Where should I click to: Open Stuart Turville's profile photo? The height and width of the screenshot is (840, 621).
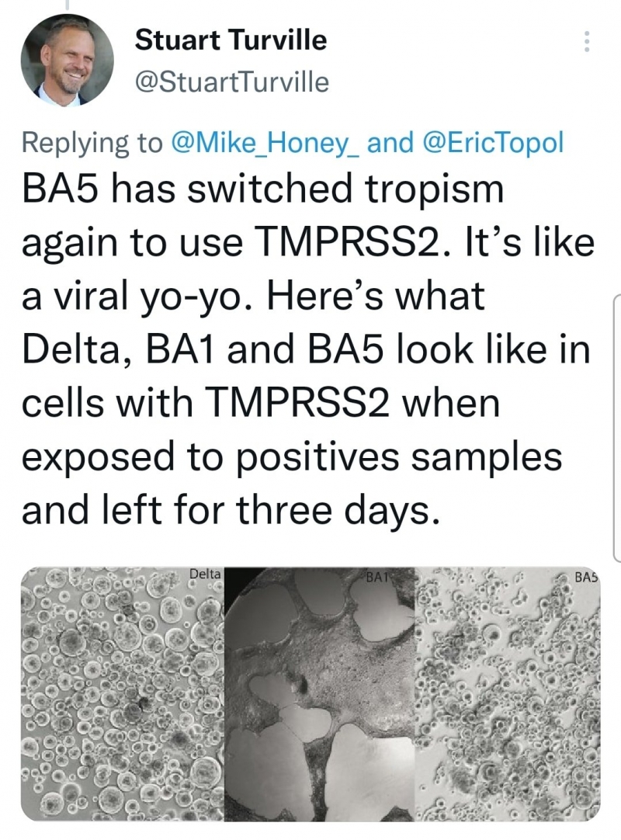click(x=67, y=60)
